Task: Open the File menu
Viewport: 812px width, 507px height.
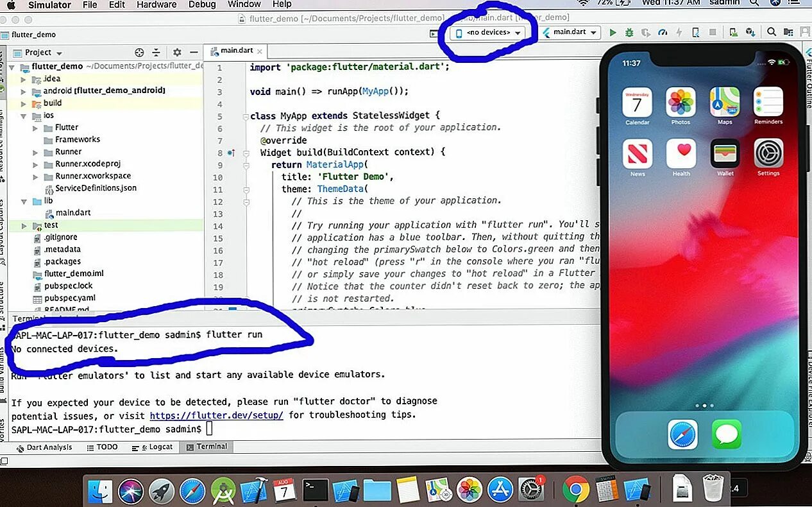Action: 90,4
